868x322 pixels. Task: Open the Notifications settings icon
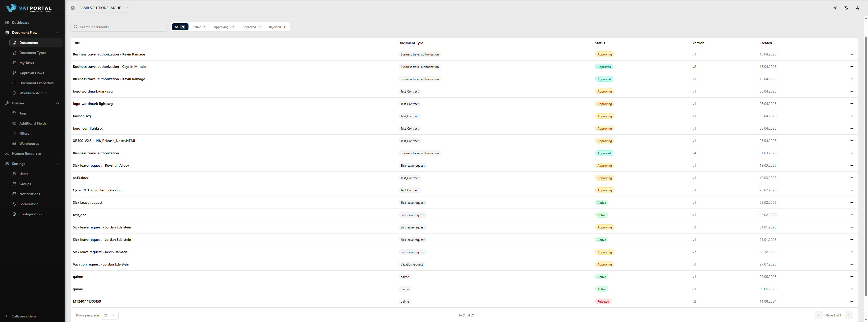(x=14, y=194)
